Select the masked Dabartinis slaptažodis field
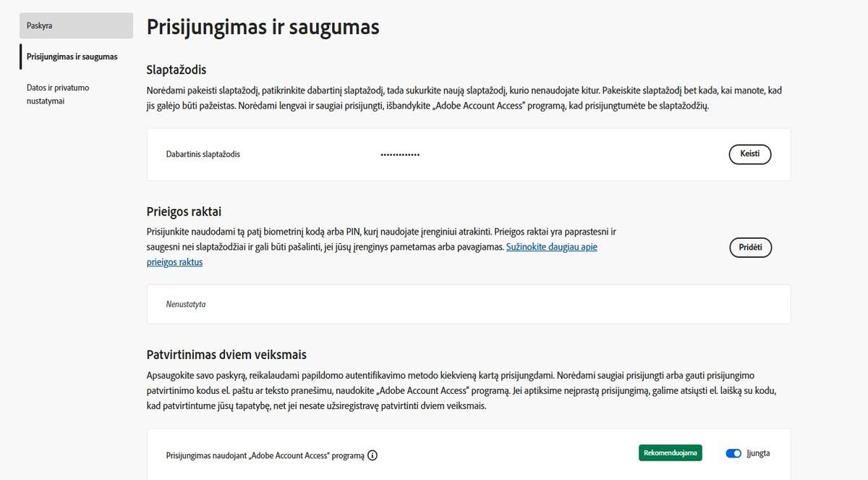The image size is (868, 480). (x=399, y=154)
